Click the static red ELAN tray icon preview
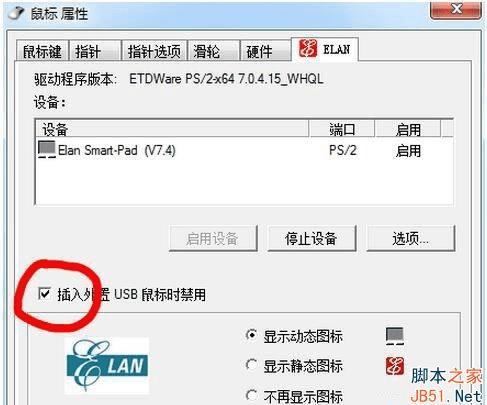487x405 pixels. 395,366
